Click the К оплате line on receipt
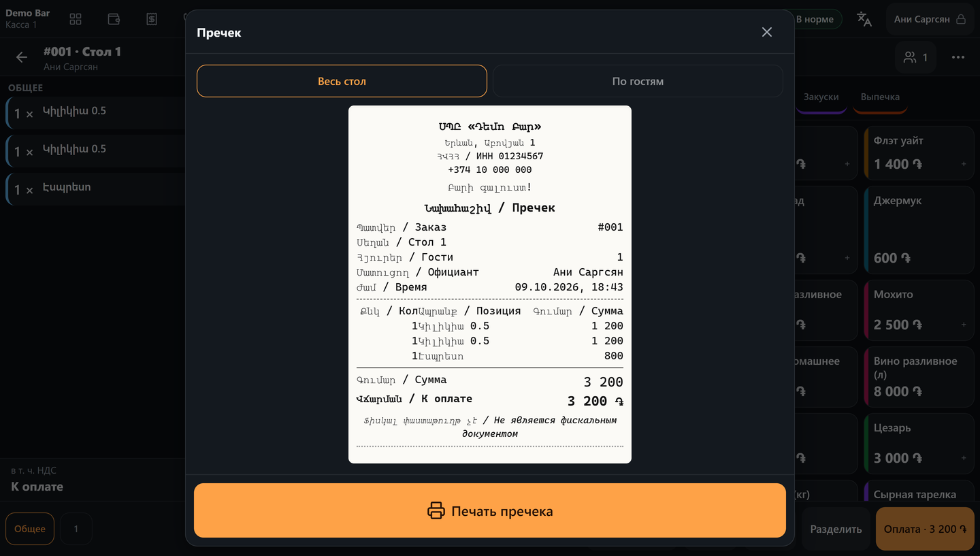Image resolution: width=980 pixels, height=556 pixels. pyautogui.click(x=490, y=400)
